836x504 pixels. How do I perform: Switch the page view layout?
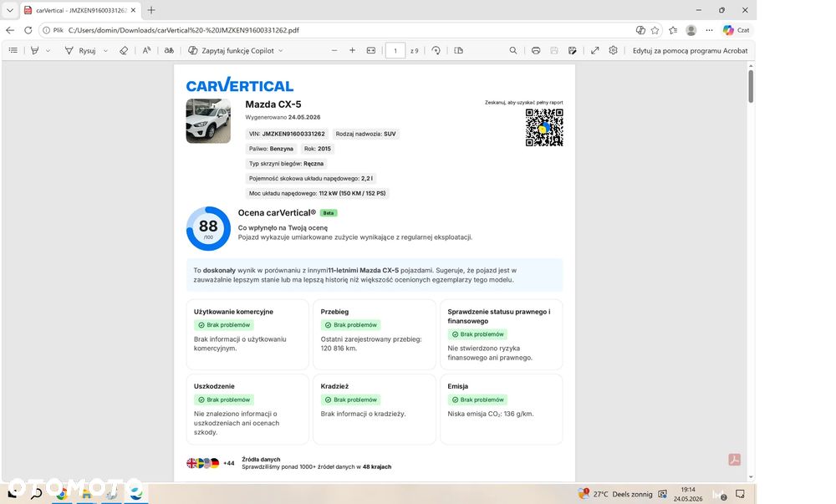tap(458, 51)
